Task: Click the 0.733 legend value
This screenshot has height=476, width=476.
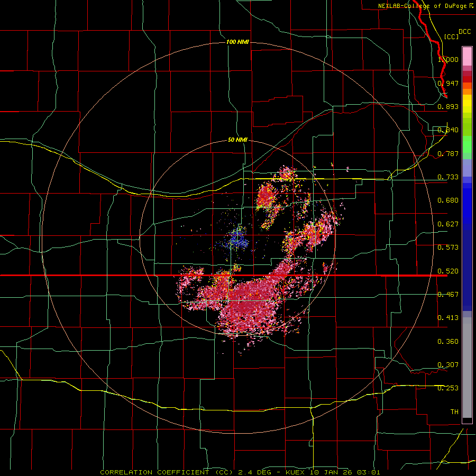Action: pyautogui.click(x=448, y=177)
